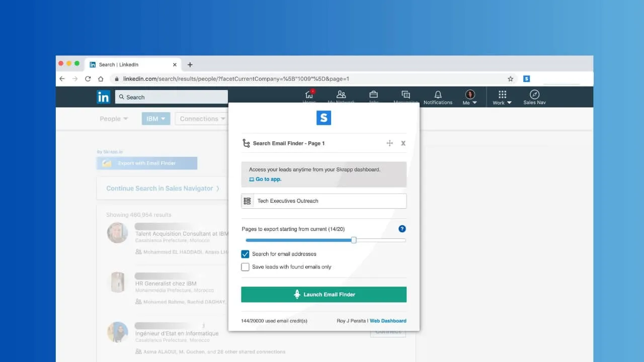The height and width of the screenshot is (362, 644).
Task: Uncheck Search for email addresses
Action: [x=245, y=254]
